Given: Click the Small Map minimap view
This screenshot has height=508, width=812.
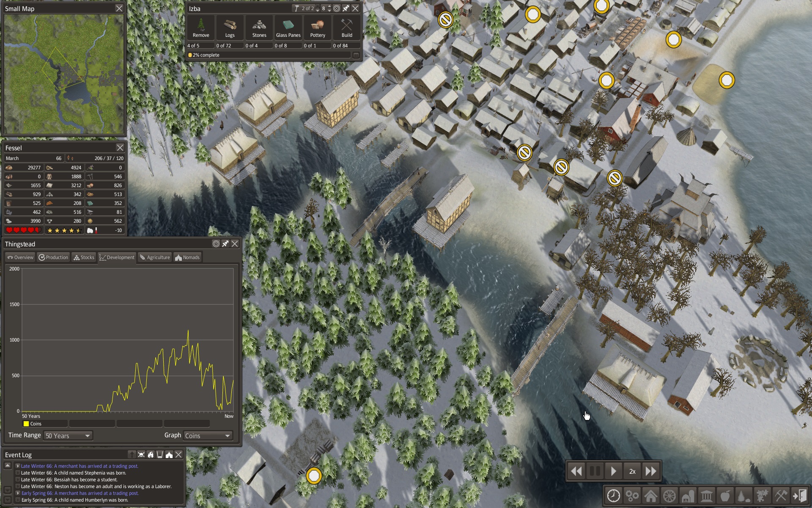Looking at the screenshot, I should click(64, 75).
